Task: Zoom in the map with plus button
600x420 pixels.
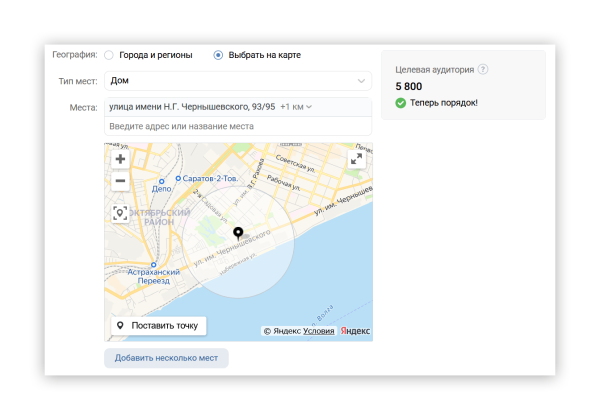Action: (121, 159)
